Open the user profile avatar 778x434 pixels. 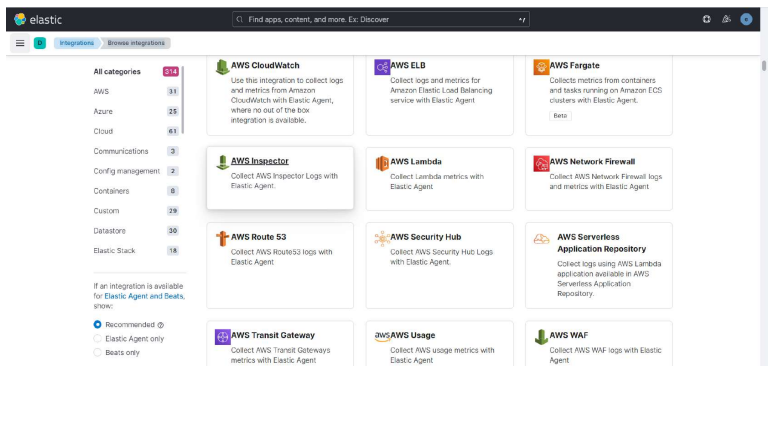(x=746, y=19)
